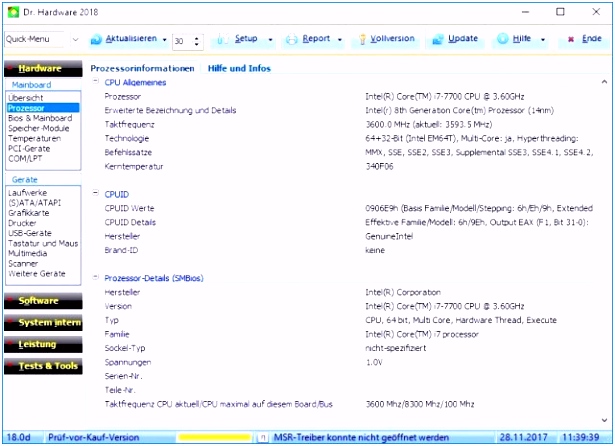This screenshot has width=615, height=446.
Task: Switch to the Hilfe und Infos tab
Action: tap(239, 68)
